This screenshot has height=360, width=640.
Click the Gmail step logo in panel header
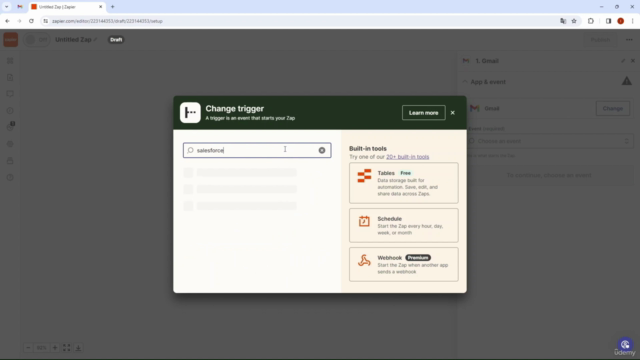click(x=466, y=61)
